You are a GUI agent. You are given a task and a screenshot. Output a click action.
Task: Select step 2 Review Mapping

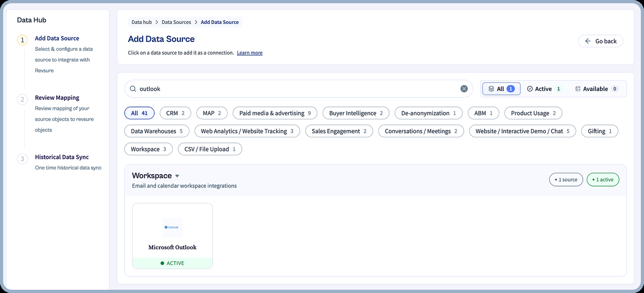(x=57, y=98)
